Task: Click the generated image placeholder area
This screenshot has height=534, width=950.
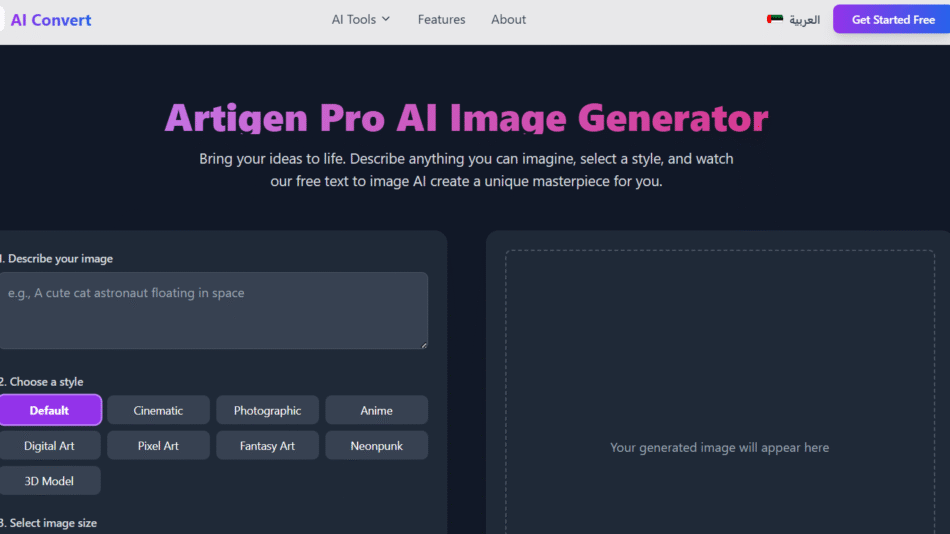Action: tap(719, 400)
